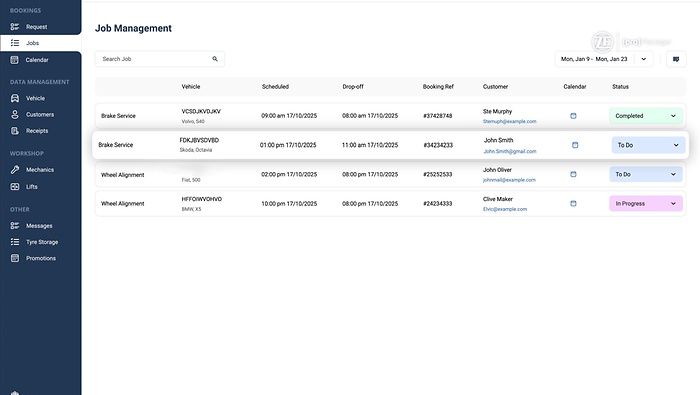The width and height of the screenshot is (700, 395).
Task: Open Tyre Storage page
Action: [42, 242]
